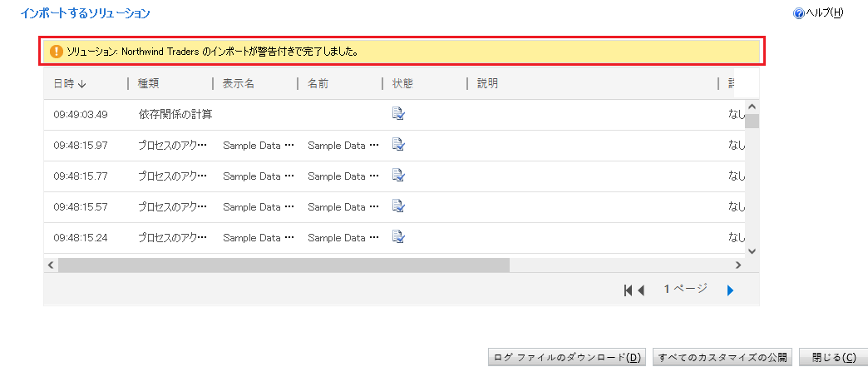Select timestamp 09:48:15.24
The height and width of the screenshot is (372, 868).
pos(81,238)
